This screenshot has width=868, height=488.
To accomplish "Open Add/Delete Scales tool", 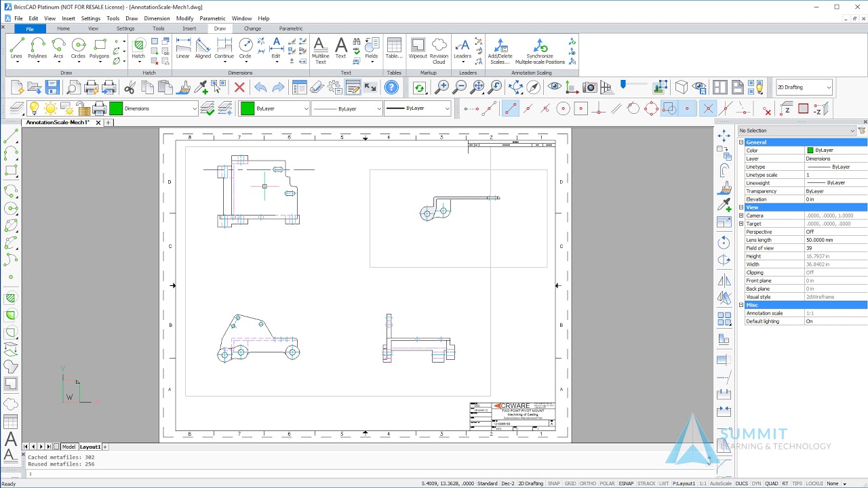I will 500,50.
